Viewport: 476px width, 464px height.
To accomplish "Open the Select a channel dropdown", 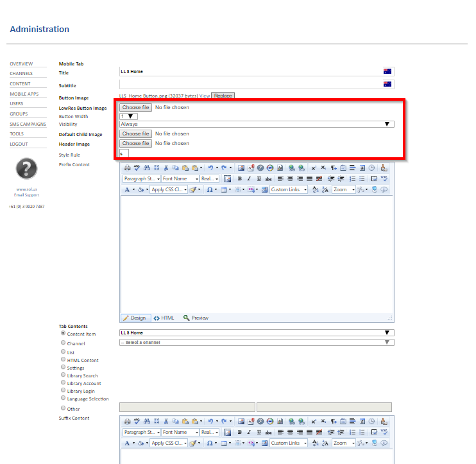I will coord(257,343).
